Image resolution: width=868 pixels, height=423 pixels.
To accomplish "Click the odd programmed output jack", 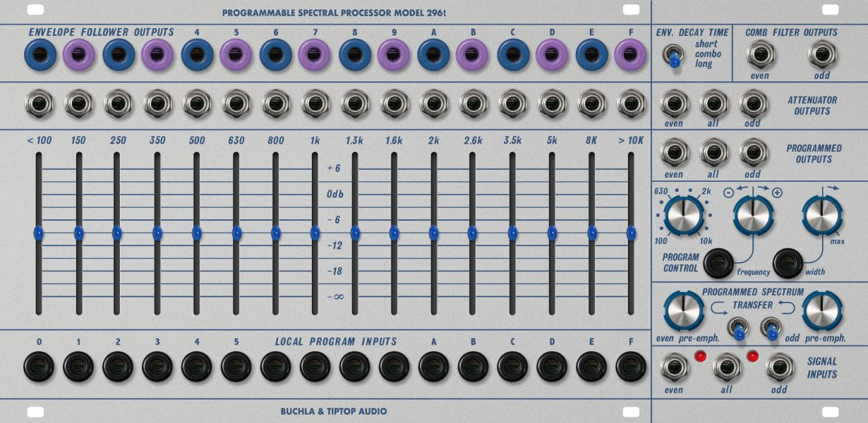I will [752, 152].
